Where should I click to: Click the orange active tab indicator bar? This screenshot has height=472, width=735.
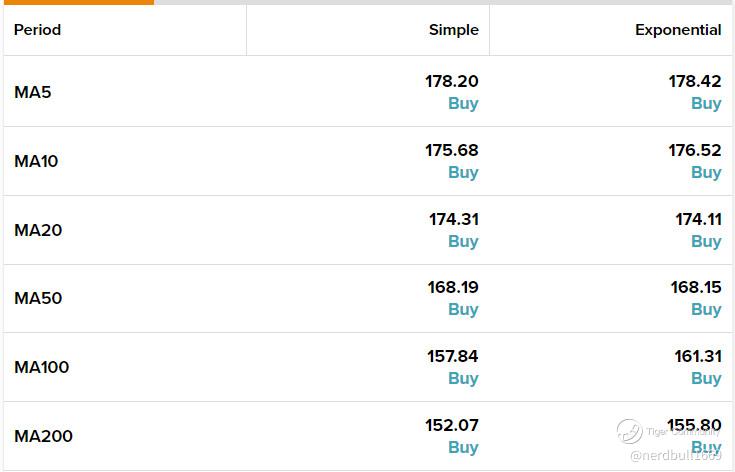click(79, 2)
